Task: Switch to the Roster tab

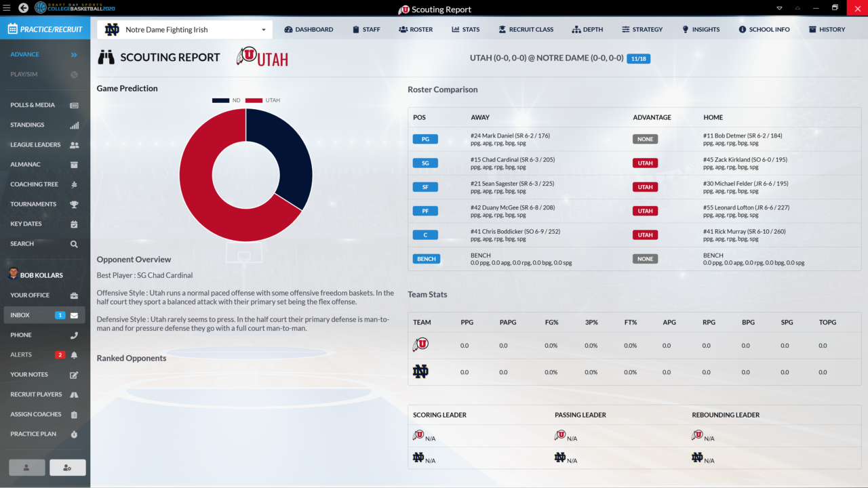Action: tap(416, 30)
